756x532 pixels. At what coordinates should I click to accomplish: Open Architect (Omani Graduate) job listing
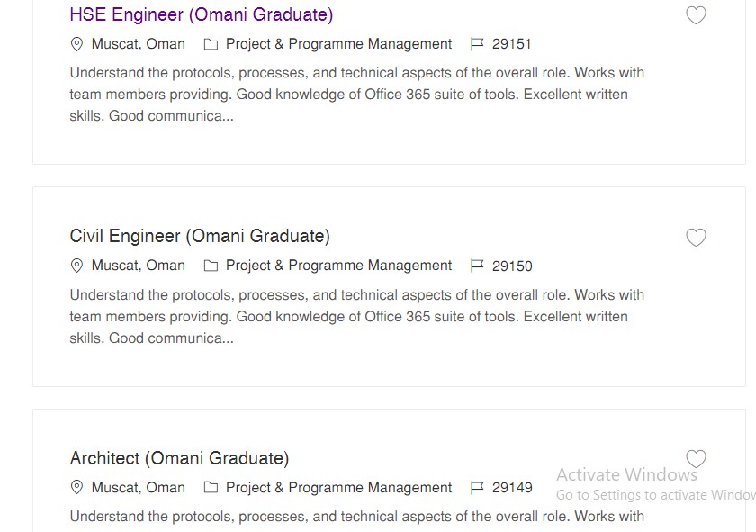179,458
